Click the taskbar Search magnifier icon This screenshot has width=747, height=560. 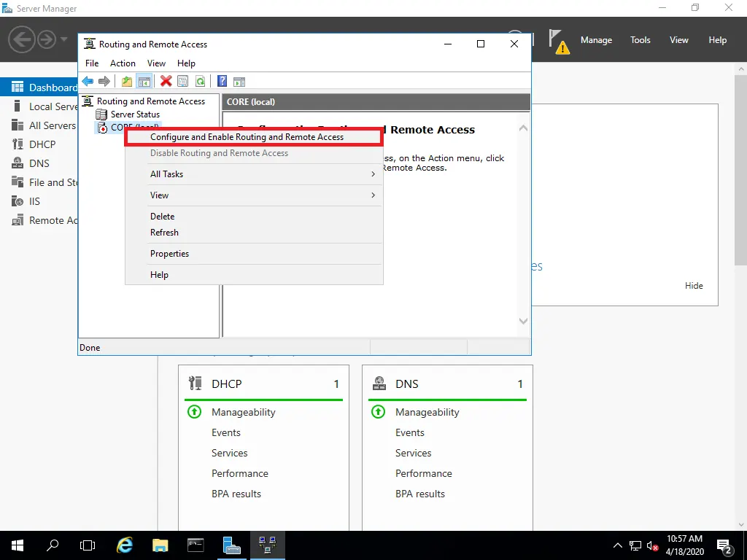(53, 545)
